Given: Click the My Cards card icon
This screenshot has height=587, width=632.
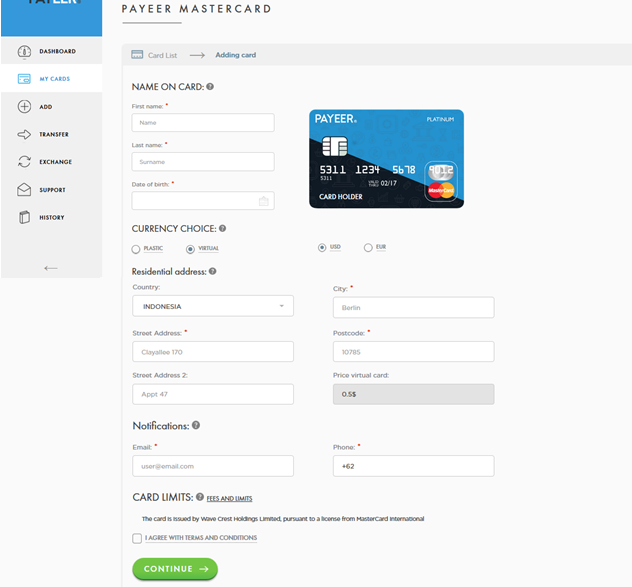Looking at the screenshot, I should click(24, 79).
